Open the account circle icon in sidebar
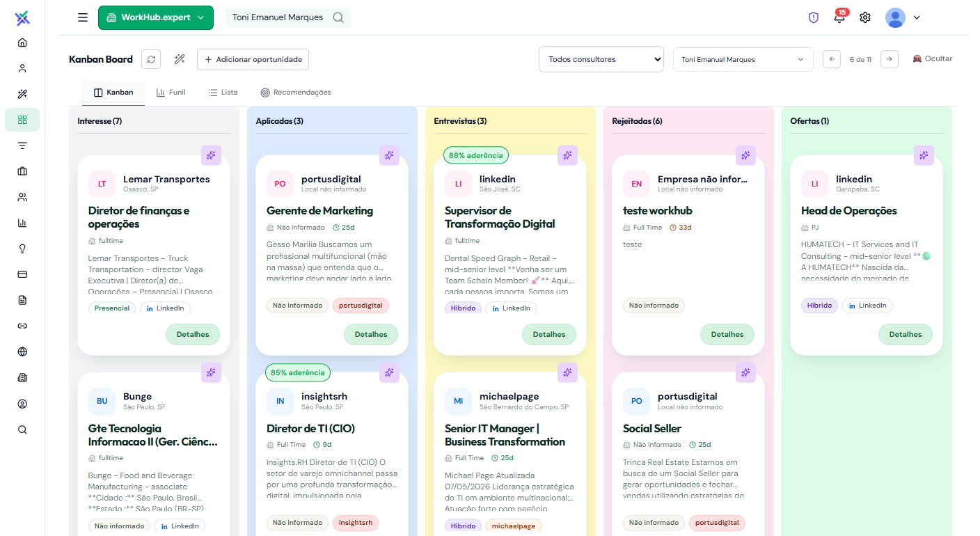The image size is (980, 536). [22, 404]
